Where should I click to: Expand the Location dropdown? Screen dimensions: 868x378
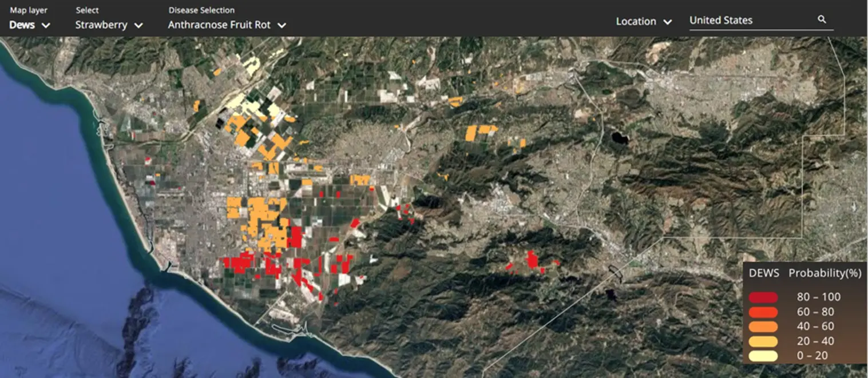[x=643, y=22]
